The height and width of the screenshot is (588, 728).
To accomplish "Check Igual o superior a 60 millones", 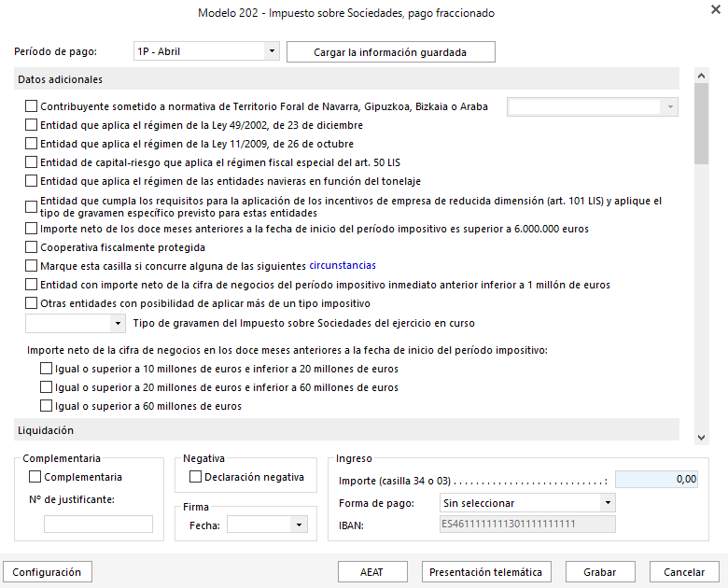I will [46, 406].
